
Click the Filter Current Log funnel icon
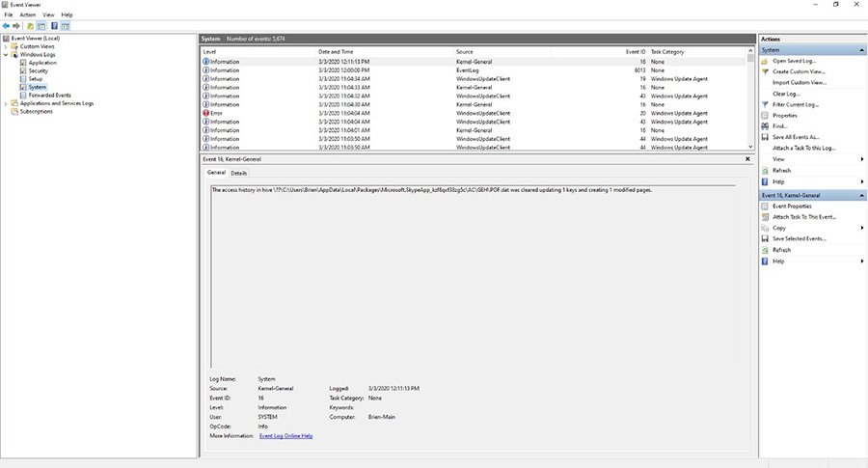coord(765,104)
